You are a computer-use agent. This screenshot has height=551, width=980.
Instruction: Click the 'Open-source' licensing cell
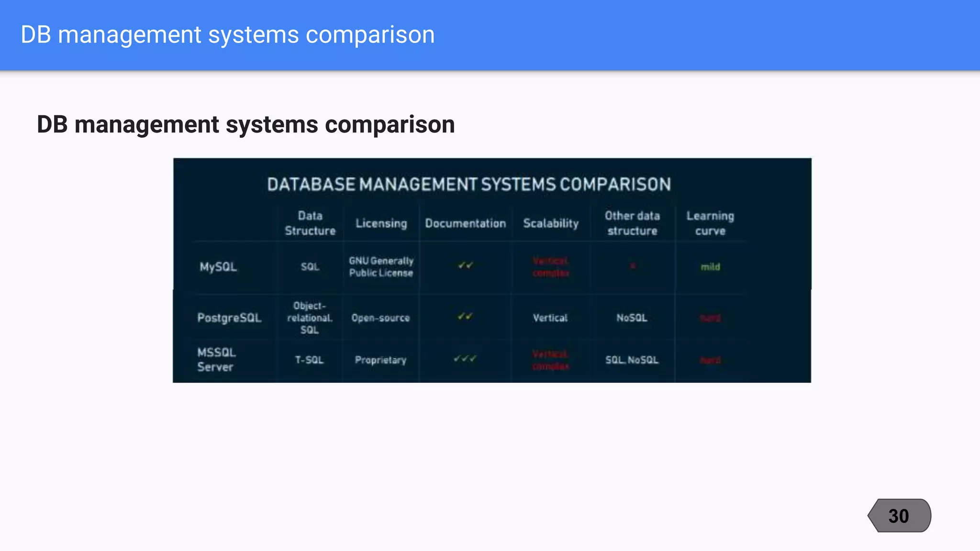pyautogui.click(x=381, y=318)
